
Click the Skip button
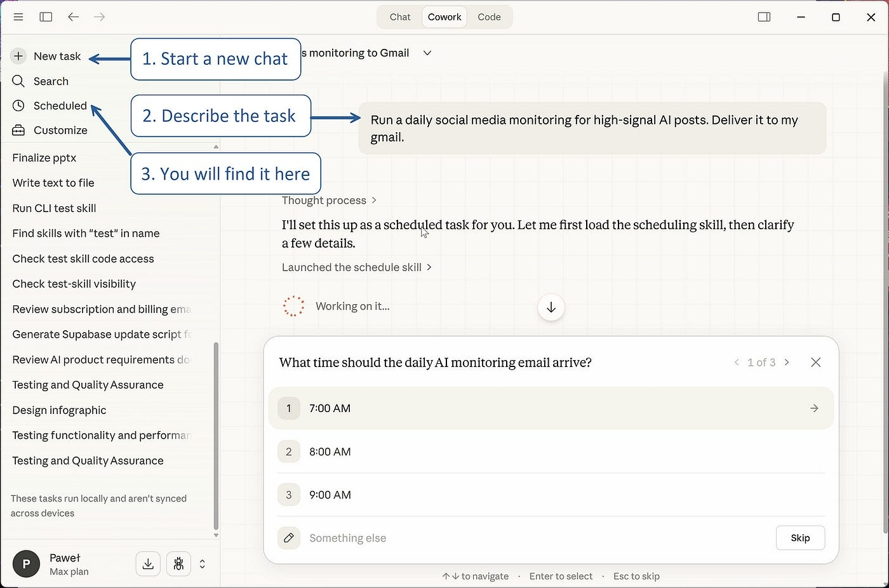point(800,538)
